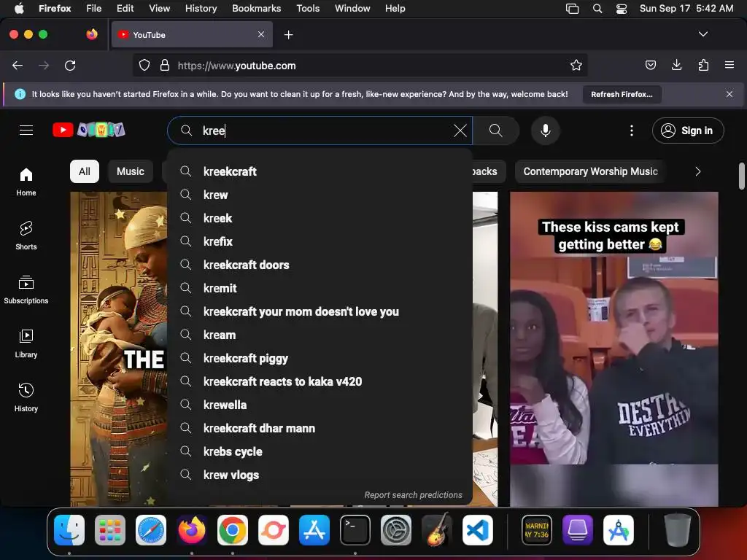Open the View menu

pyautogui.click(x=159, y=9)
